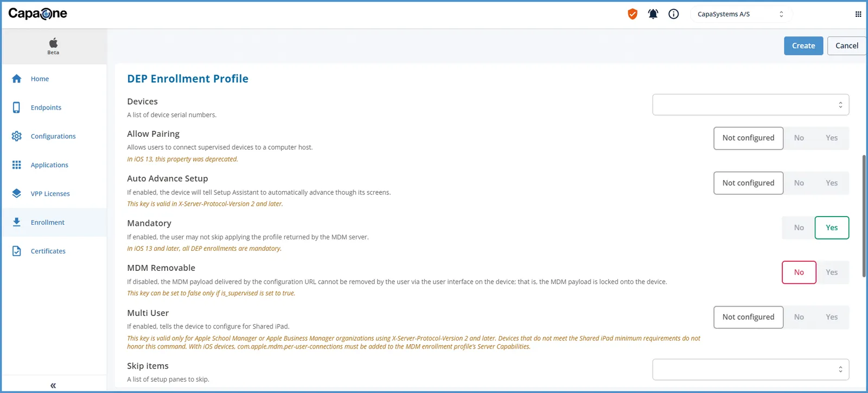Click the Mandatory setting label

pos(149,223)
